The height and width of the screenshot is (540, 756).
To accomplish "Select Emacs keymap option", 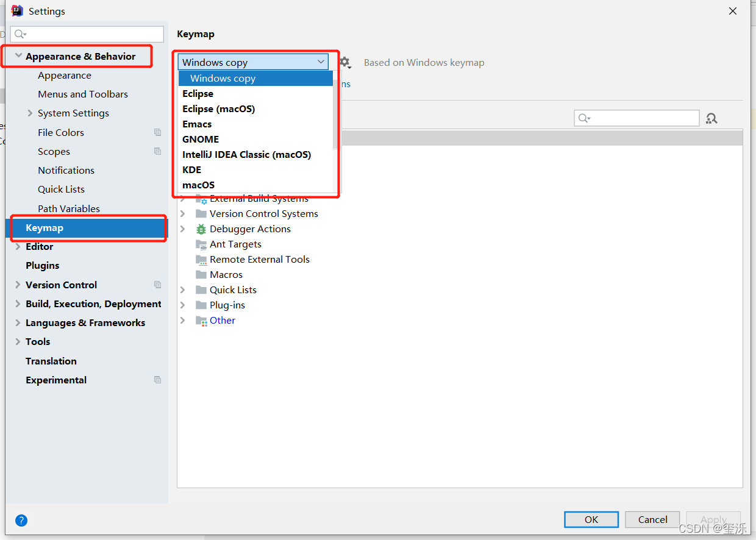I will point(255,124).
